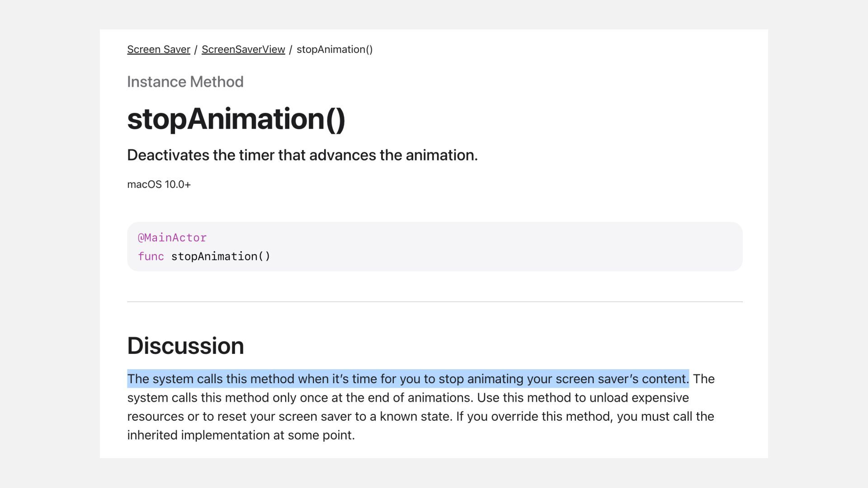Go to the ScreenSaverView breadcrumb link
Screen dimensions: 868x488
(243, 50)
